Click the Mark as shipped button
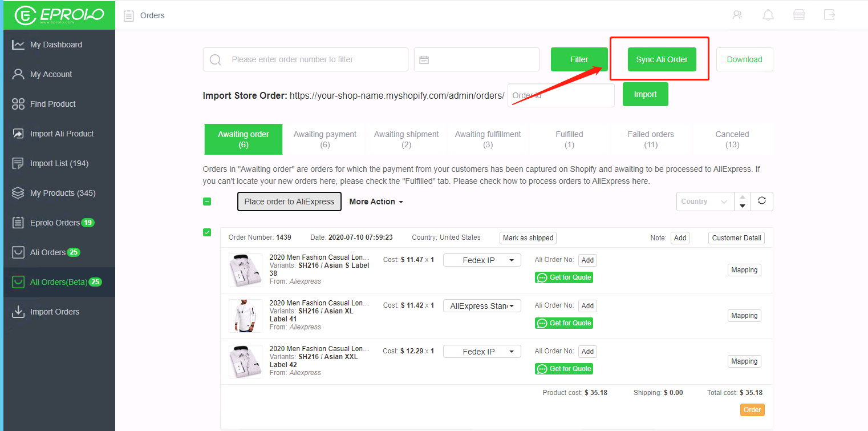The width and height of the screenshot is (868, 431). click(x=528, y=238)
